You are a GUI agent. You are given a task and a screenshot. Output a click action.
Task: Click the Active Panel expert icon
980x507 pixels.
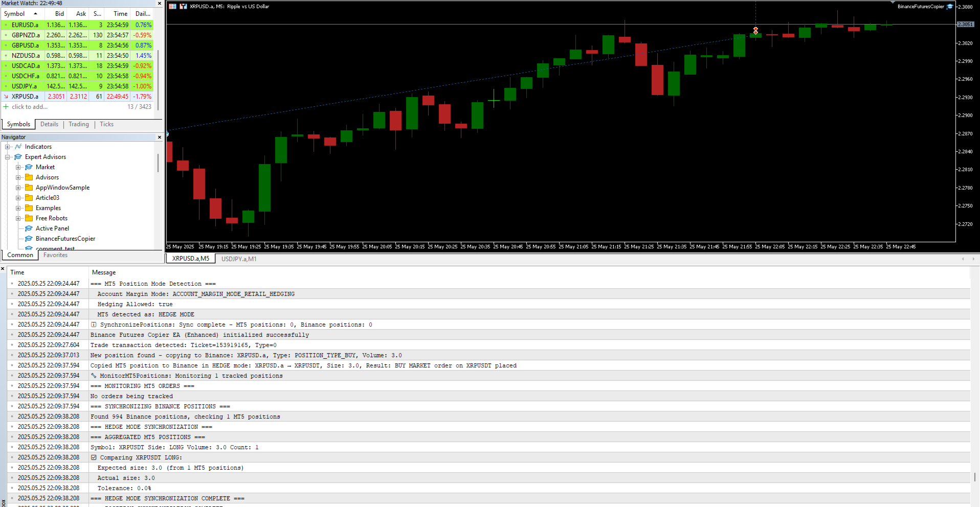click(x=29, y=228)
